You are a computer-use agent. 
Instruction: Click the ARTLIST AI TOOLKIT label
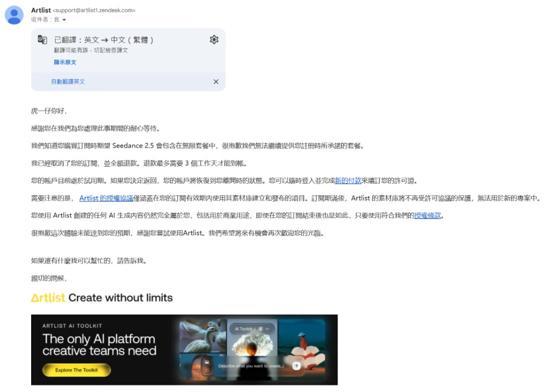click(72, 326)
